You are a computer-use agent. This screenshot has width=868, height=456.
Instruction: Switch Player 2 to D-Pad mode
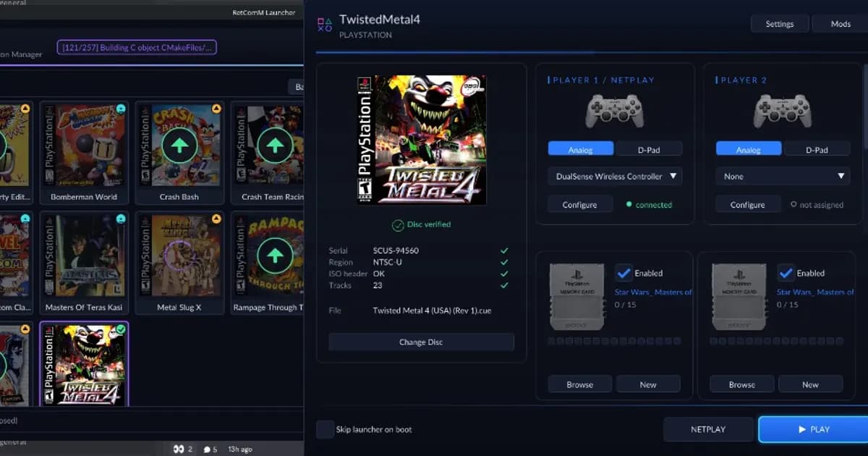[x=816, y=149]
